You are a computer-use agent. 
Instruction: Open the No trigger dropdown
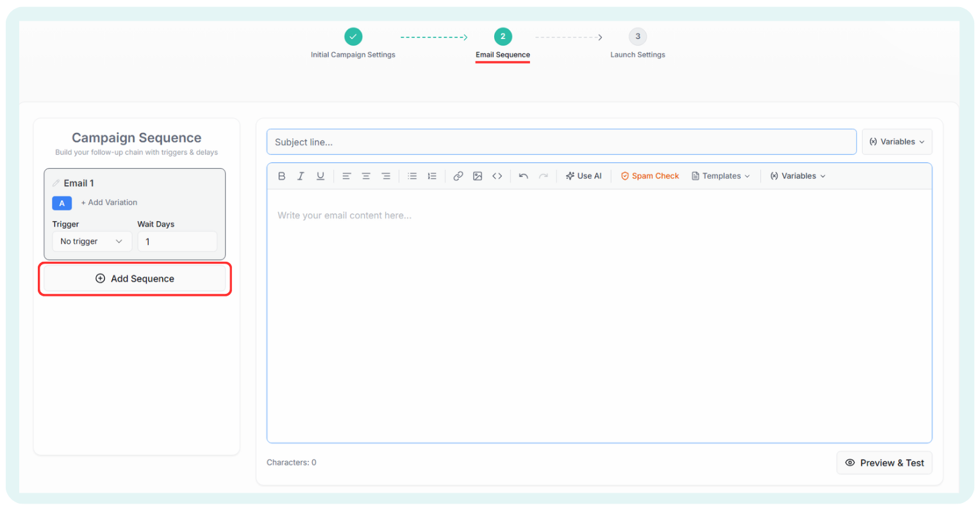click(92, 241)
